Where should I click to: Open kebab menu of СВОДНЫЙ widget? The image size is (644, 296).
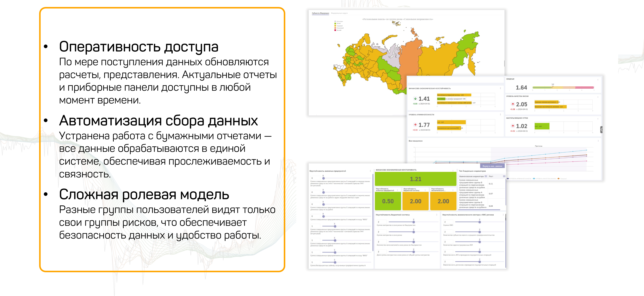[x=598, y=80]
